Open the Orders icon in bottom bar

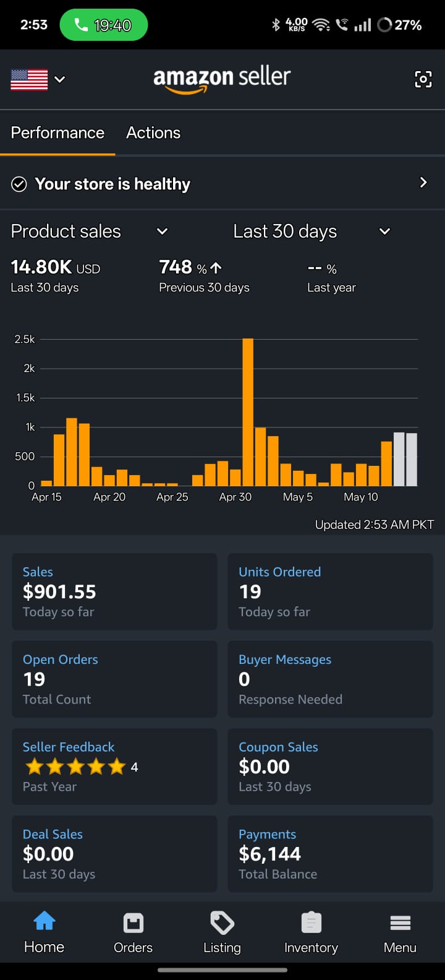(133, 923)
